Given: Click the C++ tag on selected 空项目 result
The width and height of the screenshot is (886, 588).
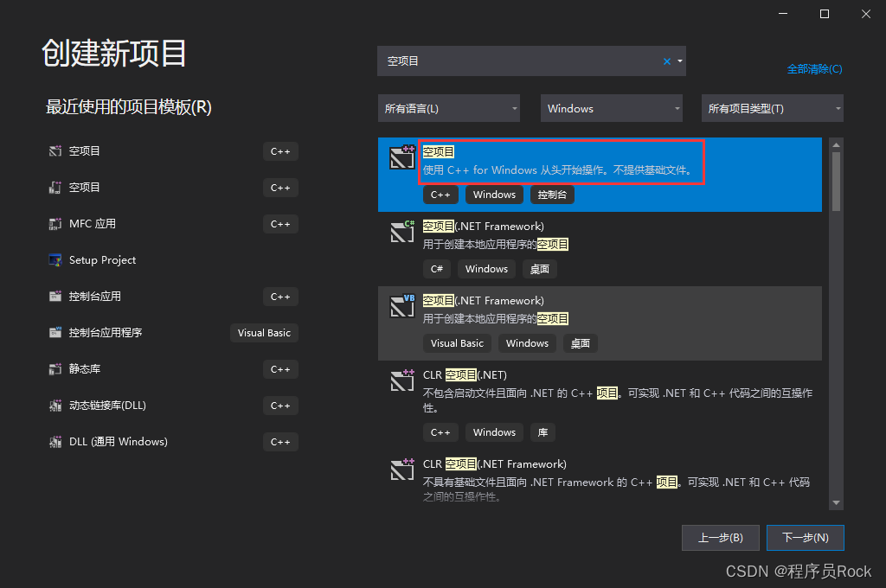Looking at the screenshot, I should (440, 195).
